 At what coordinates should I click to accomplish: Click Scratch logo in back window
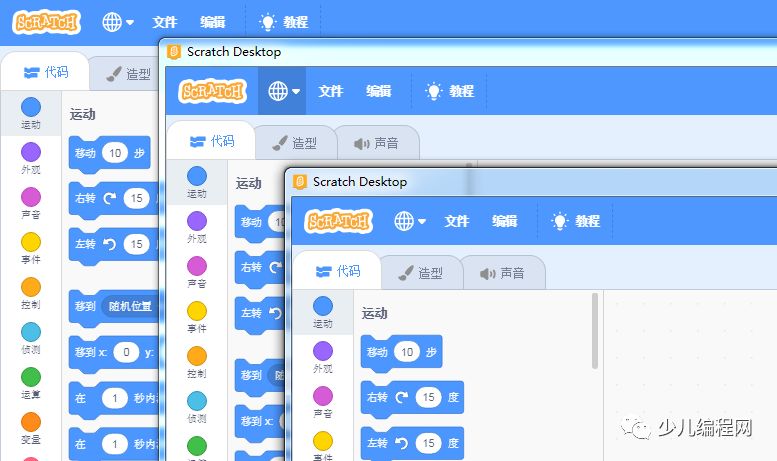click(46, 22)
